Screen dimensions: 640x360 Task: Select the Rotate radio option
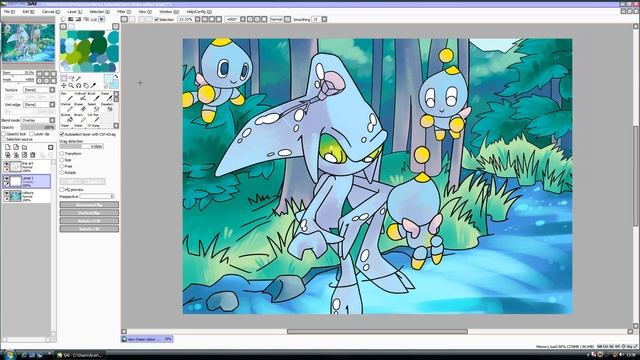[x=62, y=173]
